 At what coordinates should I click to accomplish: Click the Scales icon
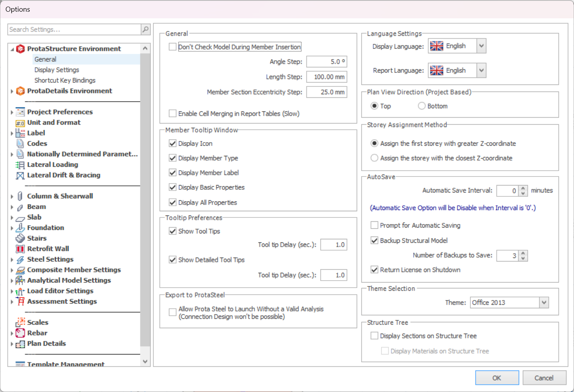(x=20, y=322)
